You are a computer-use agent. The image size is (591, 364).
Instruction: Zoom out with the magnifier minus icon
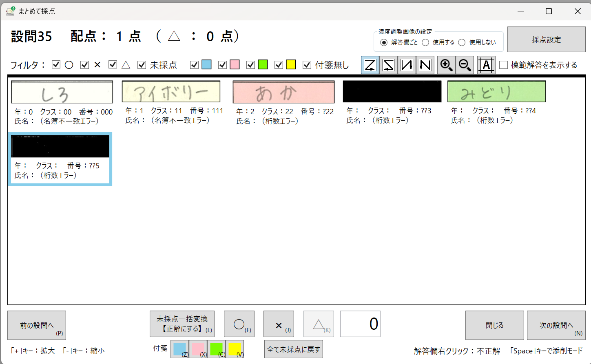465,65
